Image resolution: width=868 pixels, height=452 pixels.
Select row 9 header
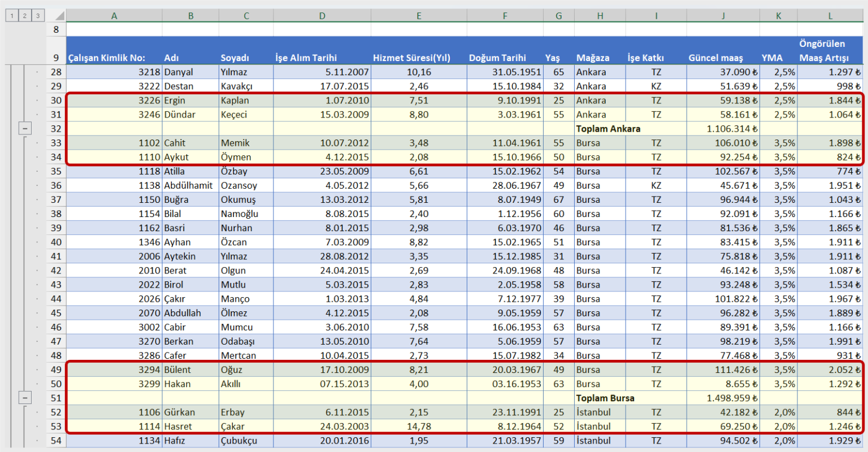(56, 51)
